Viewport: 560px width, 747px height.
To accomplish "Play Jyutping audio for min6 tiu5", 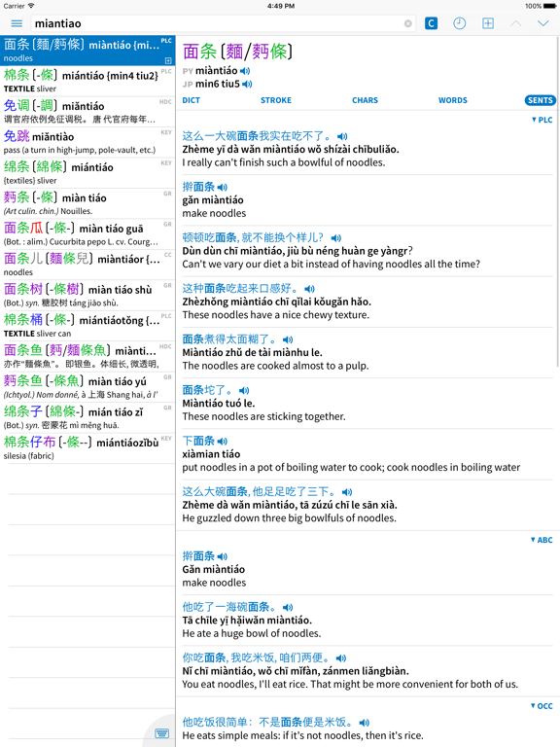I will pos(247,85).
